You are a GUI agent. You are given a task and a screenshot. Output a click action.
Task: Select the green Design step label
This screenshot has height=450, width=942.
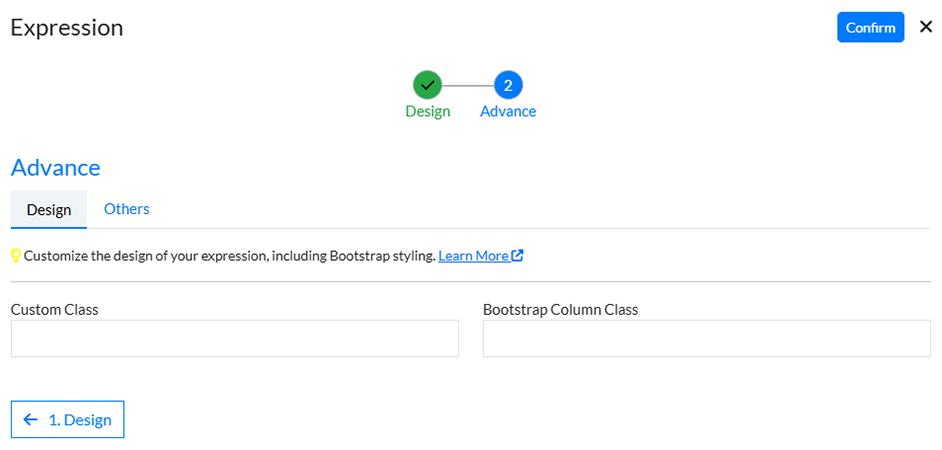click(x=427, y=111)
